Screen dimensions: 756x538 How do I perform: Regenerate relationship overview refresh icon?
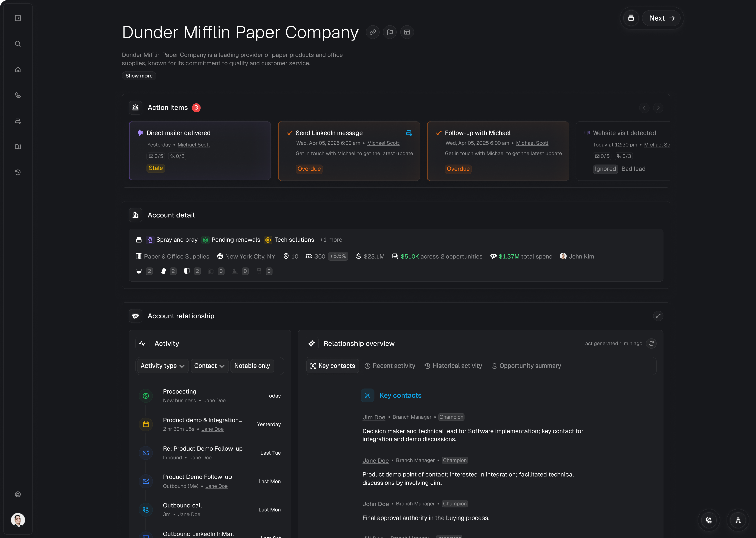click(651, 343)
